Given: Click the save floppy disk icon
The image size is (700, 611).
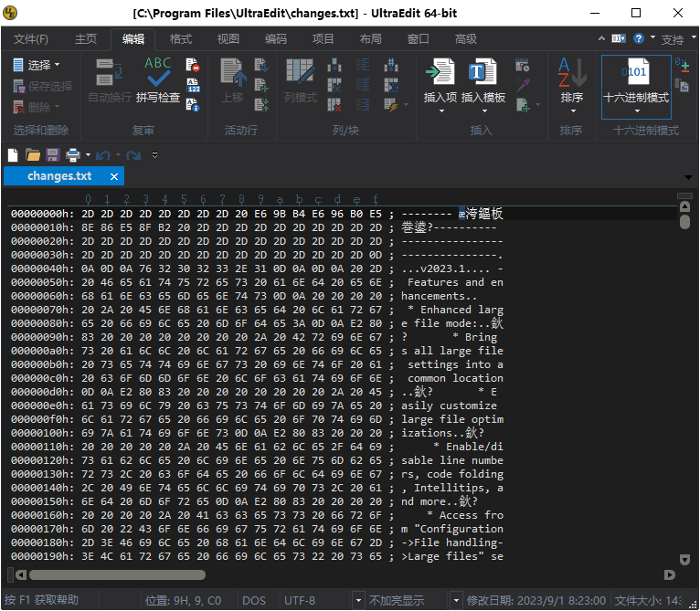Looking at the screenshot, I should (x=53, y=155).
